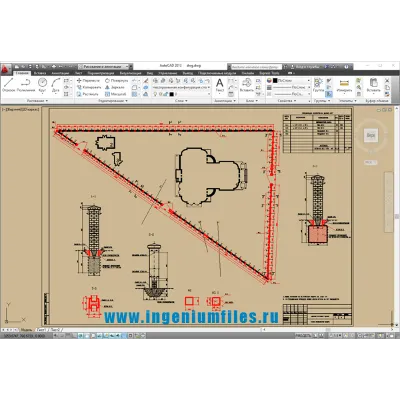Click the Вход в службы sign-in button

coord(305,67)
